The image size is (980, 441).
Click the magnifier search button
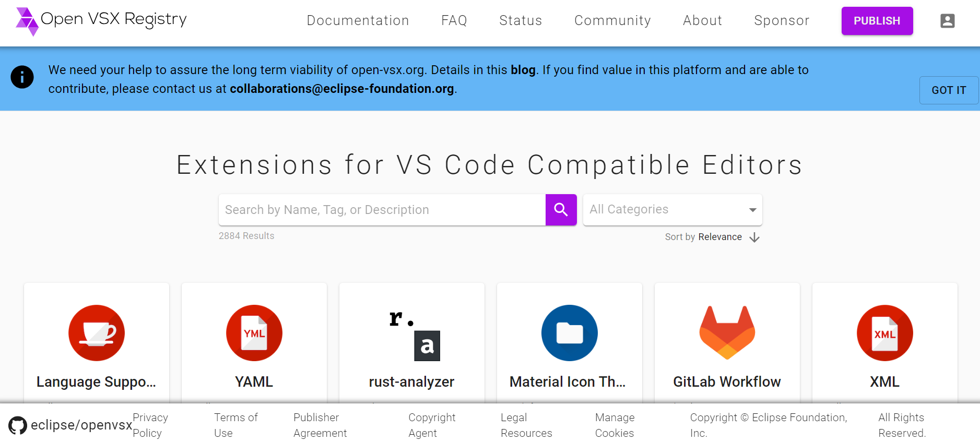coord(561,210)
